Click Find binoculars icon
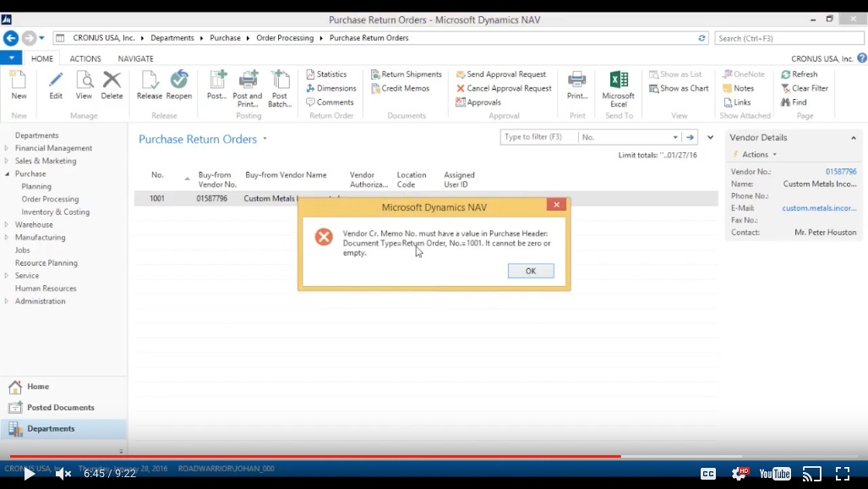This screenshot has height=489, width=868. click(785, 102)
